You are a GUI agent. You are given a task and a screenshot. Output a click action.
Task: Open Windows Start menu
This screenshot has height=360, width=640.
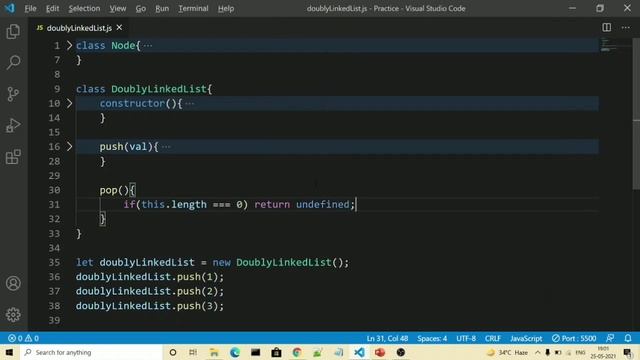click(9, 352)
